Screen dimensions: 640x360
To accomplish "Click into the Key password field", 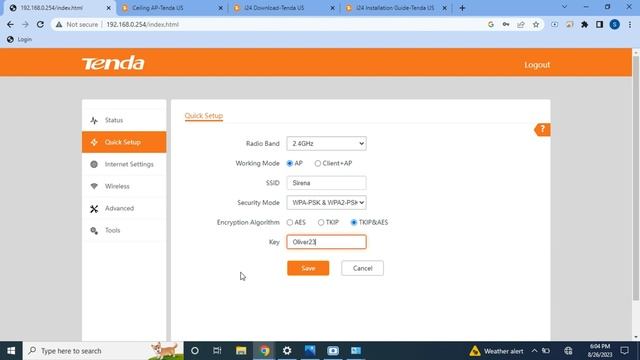I will click(326, 242).
